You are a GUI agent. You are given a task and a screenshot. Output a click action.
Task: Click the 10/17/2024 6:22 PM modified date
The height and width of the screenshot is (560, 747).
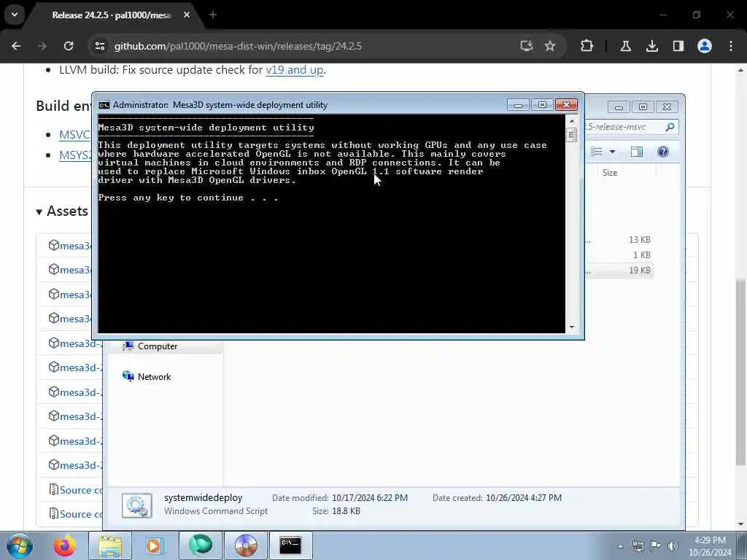[x=370, y=498]
